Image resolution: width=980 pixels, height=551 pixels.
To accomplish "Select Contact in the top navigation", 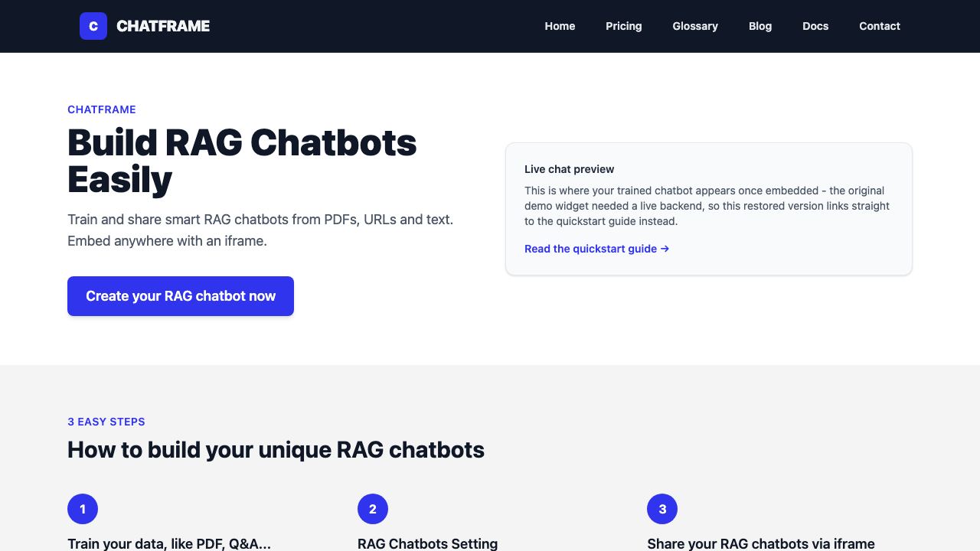I will pyautogui.click(x=880, y=26).
